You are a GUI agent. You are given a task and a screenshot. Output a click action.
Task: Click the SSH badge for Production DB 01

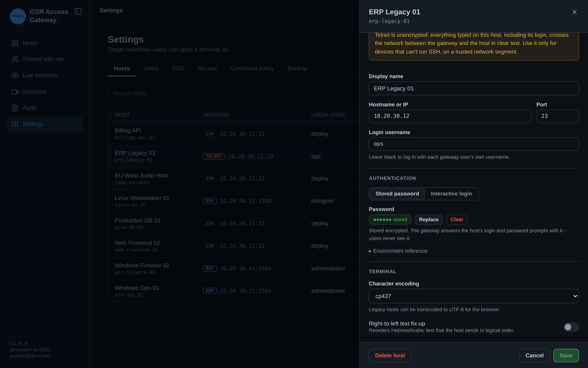point(210,223)
